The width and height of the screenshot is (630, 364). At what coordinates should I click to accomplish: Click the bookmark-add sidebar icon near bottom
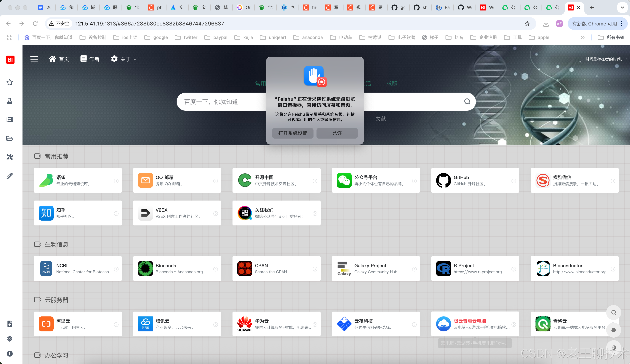[10, 324]
